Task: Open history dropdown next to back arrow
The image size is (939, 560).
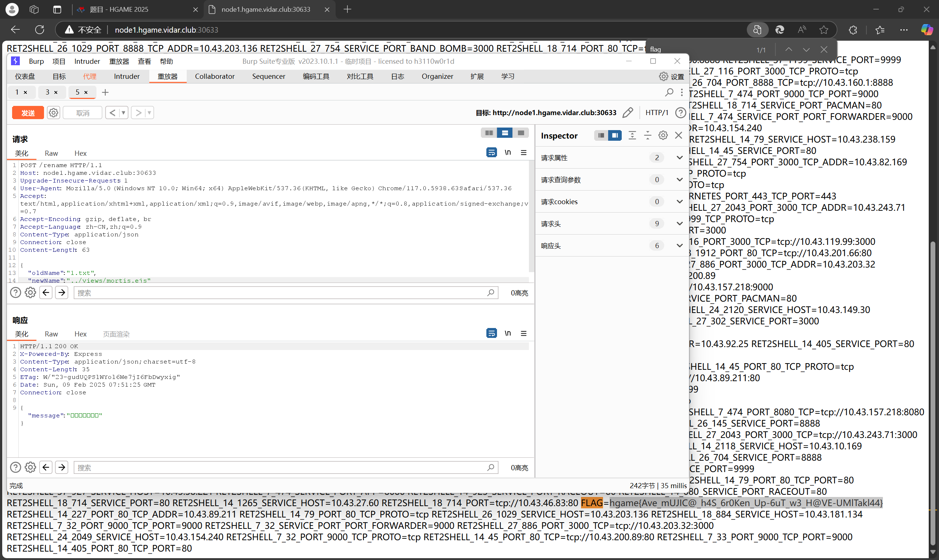Action: (x=124, y=113)
